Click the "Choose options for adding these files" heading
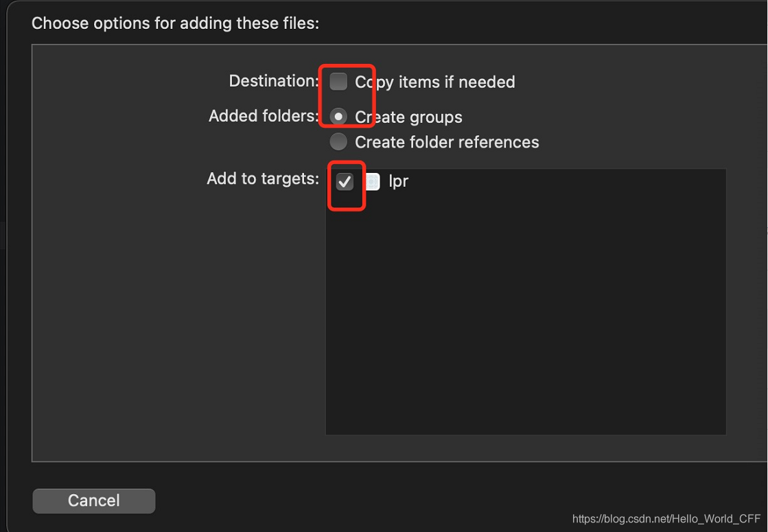Image resolution: width=768 pixels, height=532 pixels. click(175, 23)
